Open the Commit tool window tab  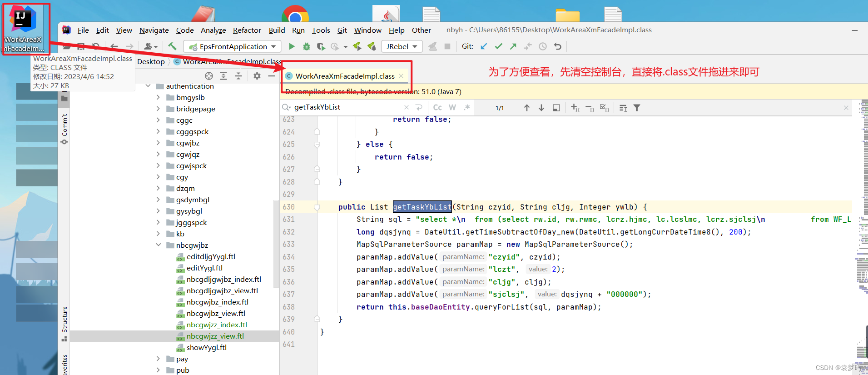click(64, 129)
